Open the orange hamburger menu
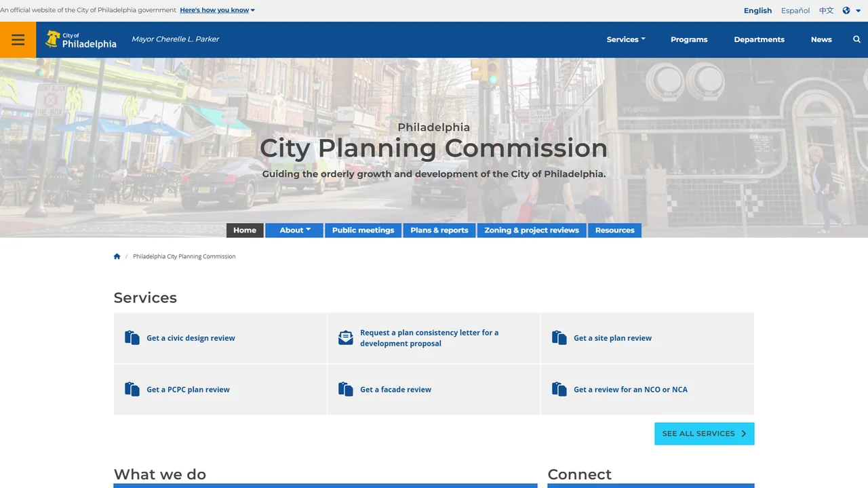The image size is (868, 488). coord(18,39)
